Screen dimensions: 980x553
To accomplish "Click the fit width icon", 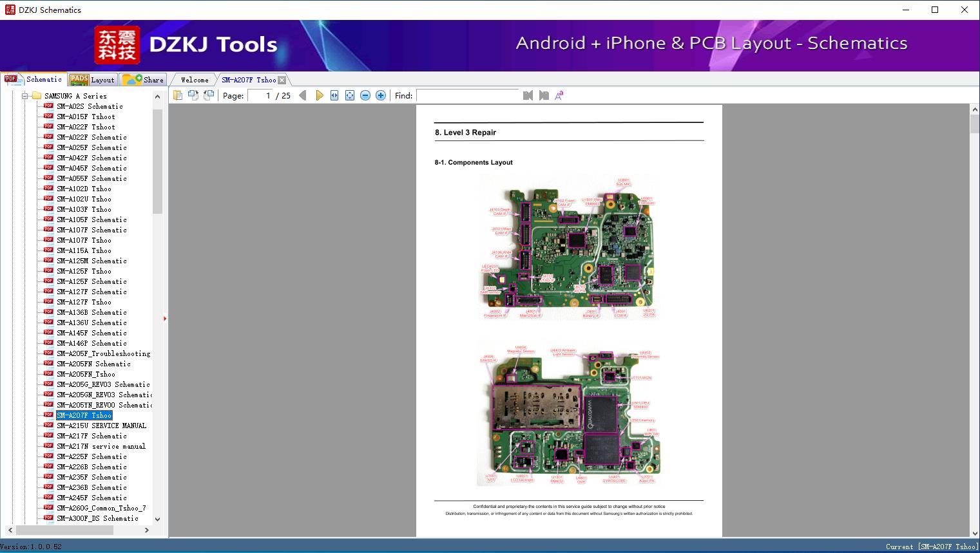I will pos(334,95).
